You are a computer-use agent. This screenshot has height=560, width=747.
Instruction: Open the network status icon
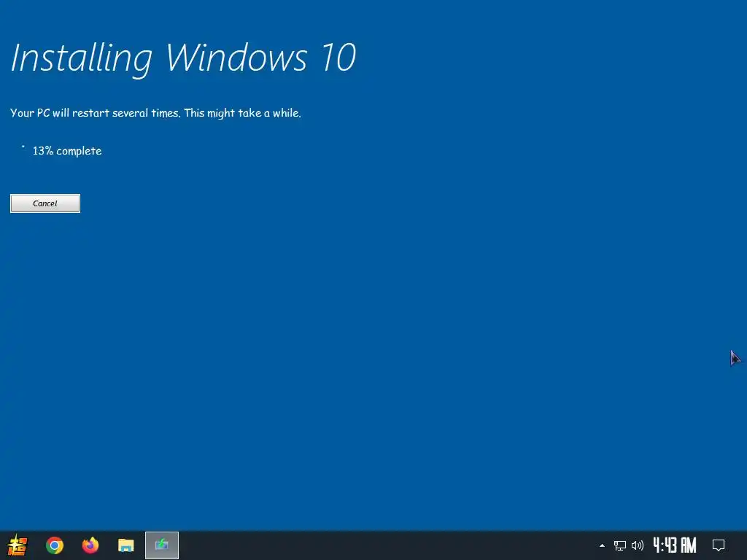[x=620, y=545]
